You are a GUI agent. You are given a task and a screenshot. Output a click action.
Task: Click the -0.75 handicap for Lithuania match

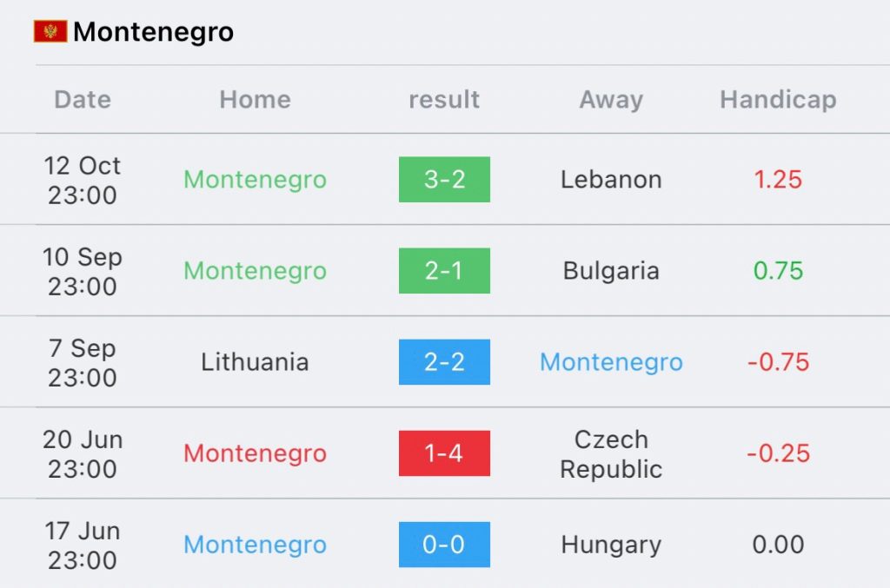coord(778,362)
